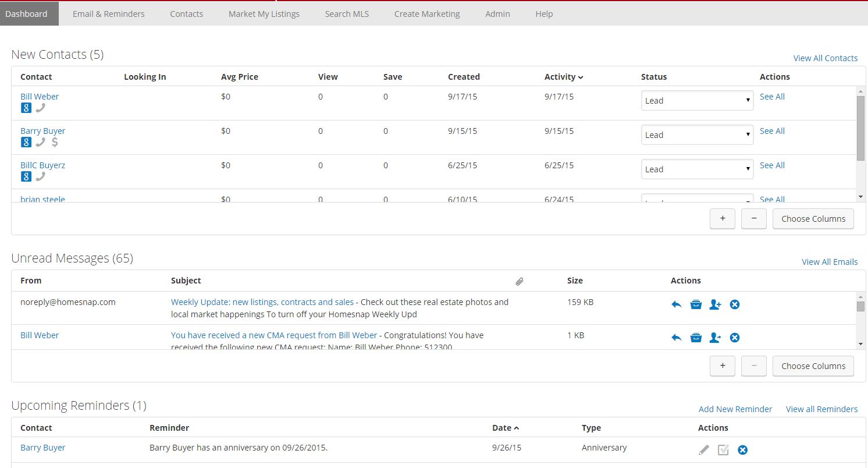Screen dimensions: 868x468
Task: Archive the CMA request message
Action: click(696, 338)
